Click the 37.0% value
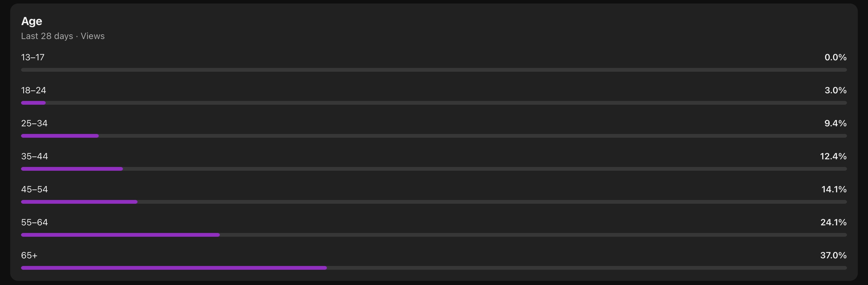This screenshot has height=285, width=868. (833, 255)
